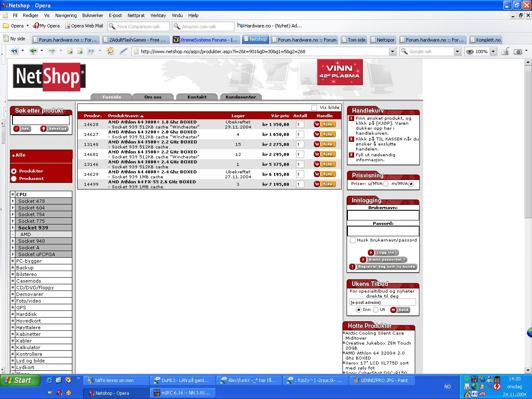Expand Socket A category
The height and width of the screenshot is (399, 532).
[13, 248]
